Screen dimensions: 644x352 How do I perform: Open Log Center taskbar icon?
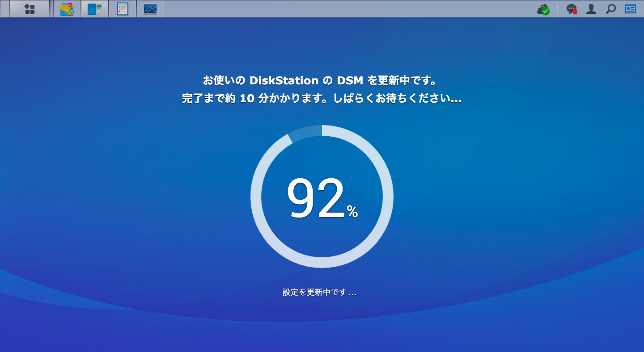pos(123,9)
